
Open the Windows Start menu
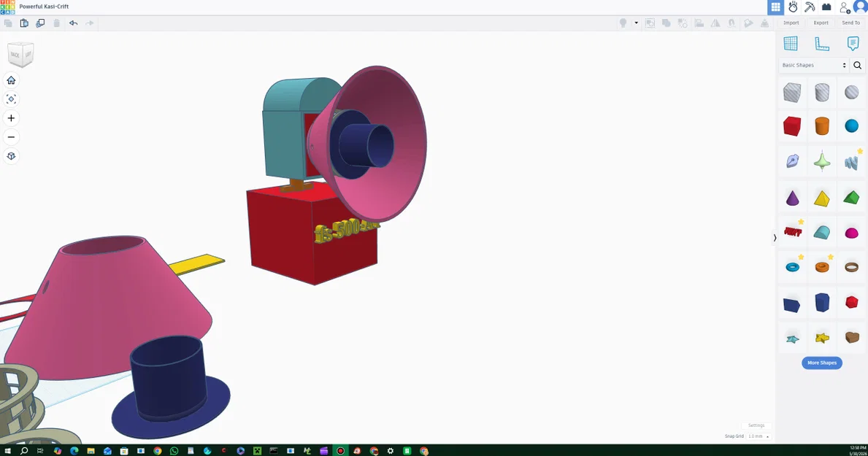pyautogui.click(x=7, y=451)
